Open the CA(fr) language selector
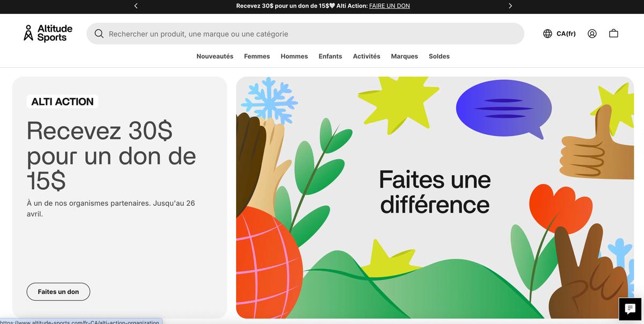Screen dimensions: 644x324 coord(566,33)
